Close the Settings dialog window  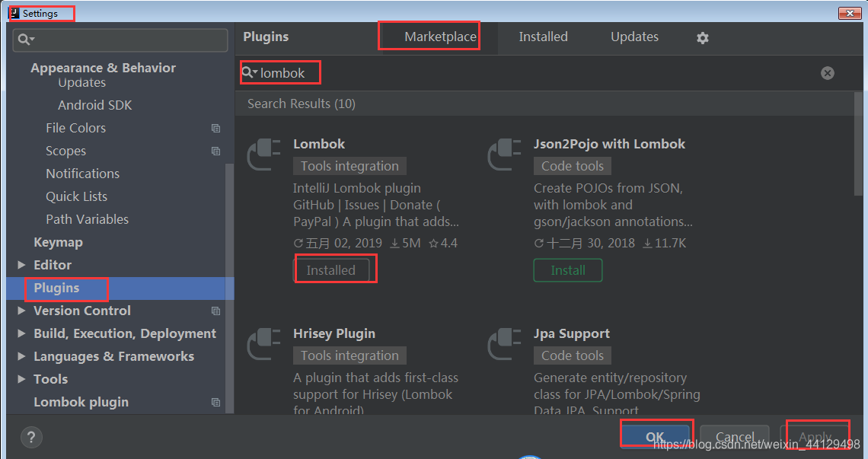[x=849, y=13]
